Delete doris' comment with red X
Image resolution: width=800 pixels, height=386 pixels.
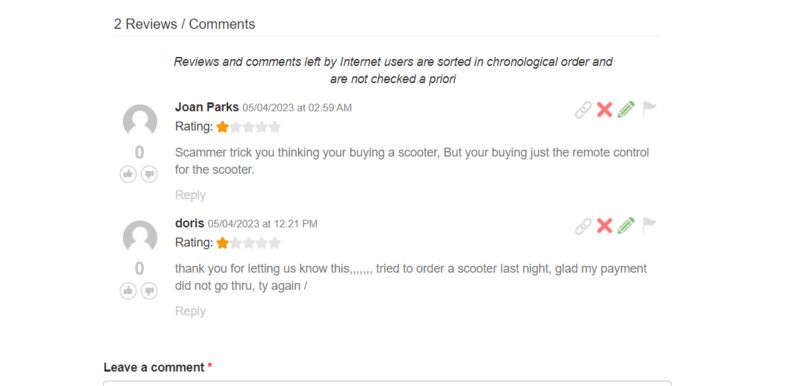(605, 226)
